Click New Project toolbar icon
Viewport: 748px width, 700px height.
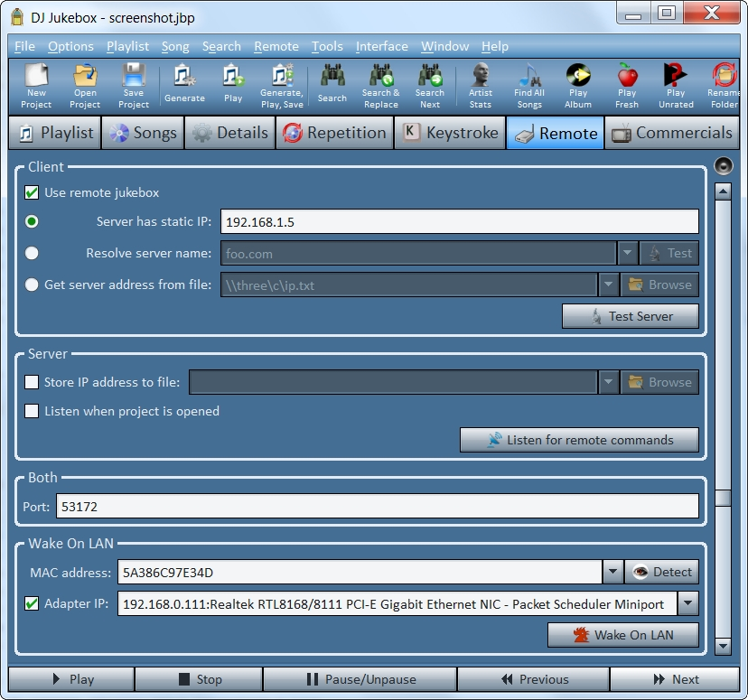pyautogui.click(x=36, y=86)
